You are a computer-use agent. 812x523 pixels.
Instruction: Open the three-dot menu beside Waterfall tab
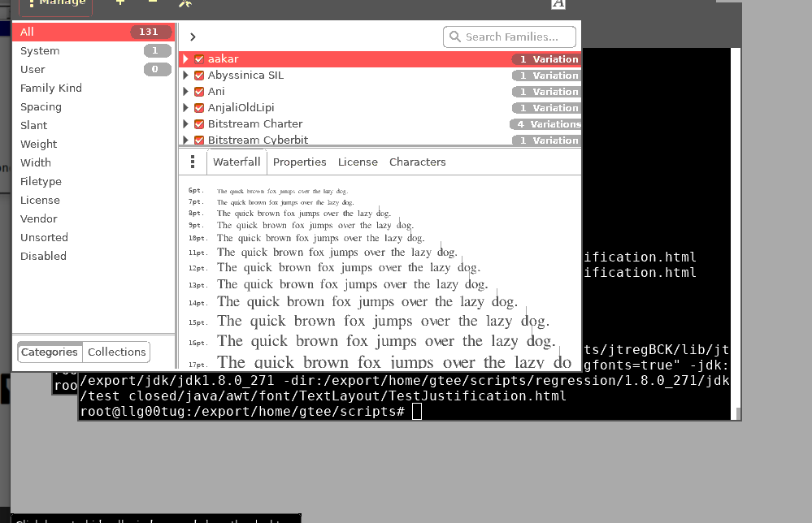[x=192, y=162]
